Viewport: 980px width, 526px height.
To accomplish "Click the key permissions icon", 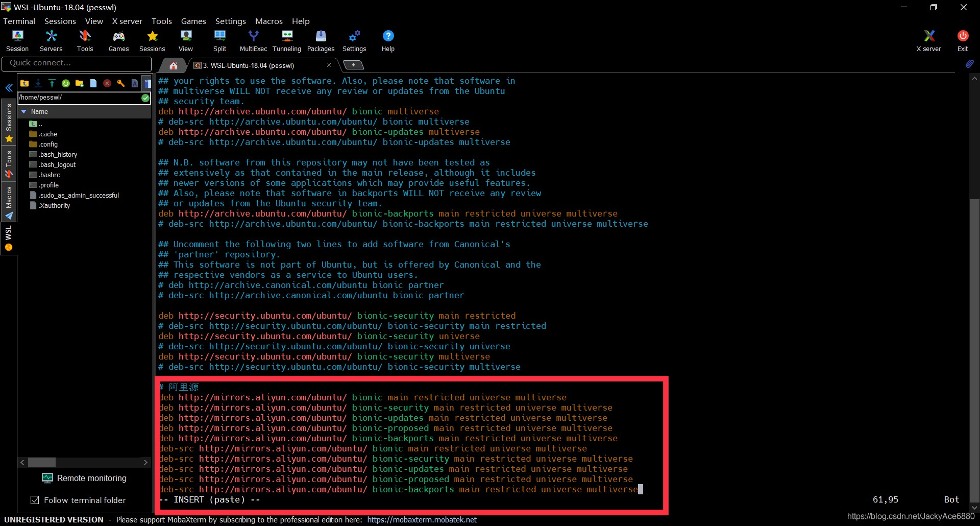I will (x=121, y=83).
